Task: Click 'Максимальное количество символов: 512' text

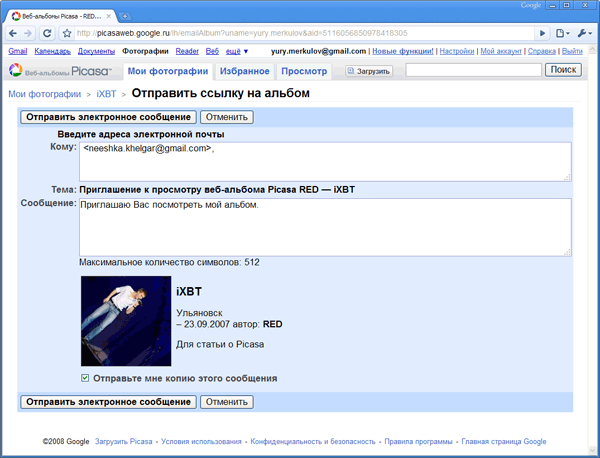Action: (x=169, y=262)
